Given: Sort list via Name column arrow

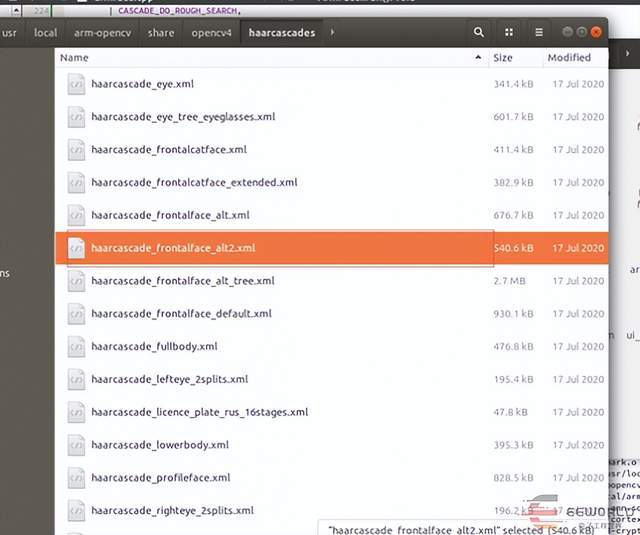Looking at the screenshot, I should 476,58.
